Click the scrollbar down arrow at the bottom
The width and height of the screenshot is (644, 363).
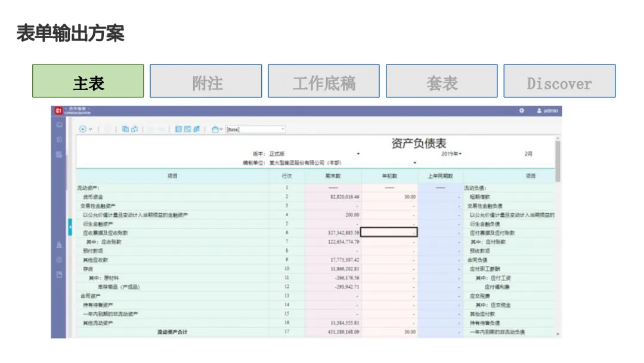point(558,334)
